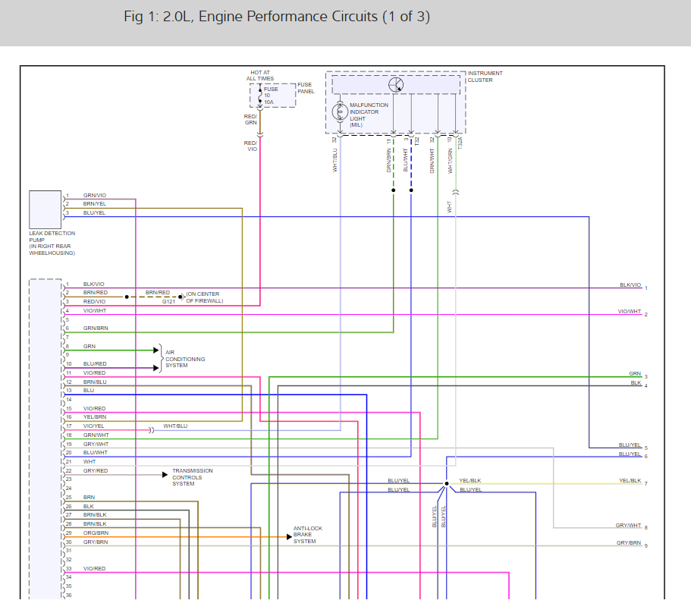Click the GRN/WHT label at pin 18
This screenshot has width=691, height=616.
[x=96, y=435]
